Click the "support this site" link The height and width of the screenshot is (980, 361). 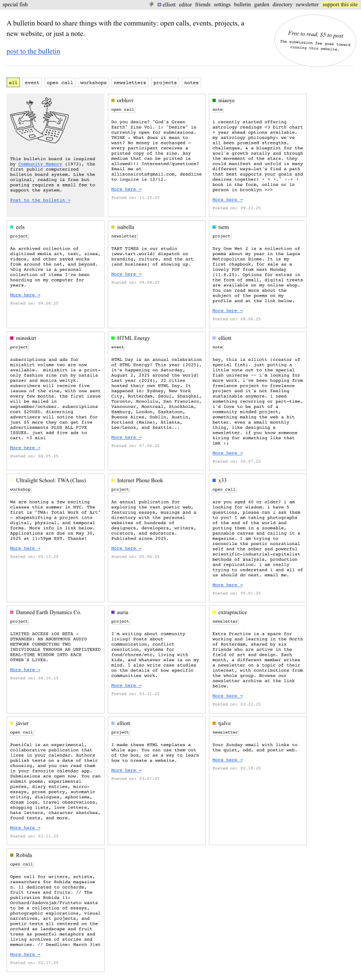coord(340,4)
